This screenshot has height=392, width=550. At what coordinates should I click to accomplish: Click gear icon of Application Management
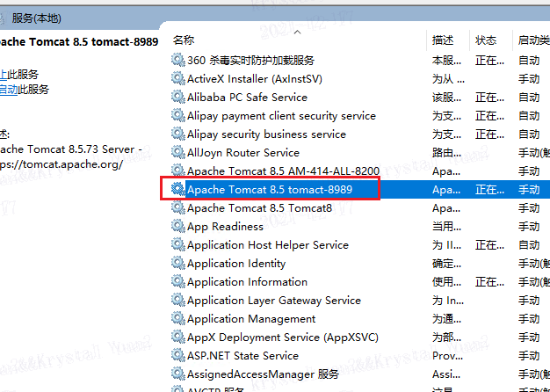[178, 319]
